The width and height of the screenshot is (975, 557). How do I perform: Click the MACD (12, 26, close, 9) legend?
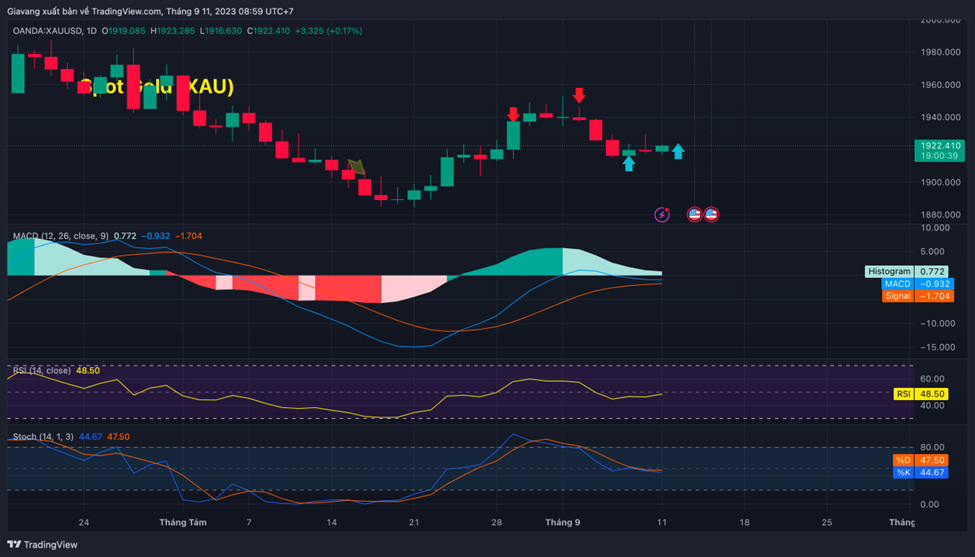pos(60,236)
